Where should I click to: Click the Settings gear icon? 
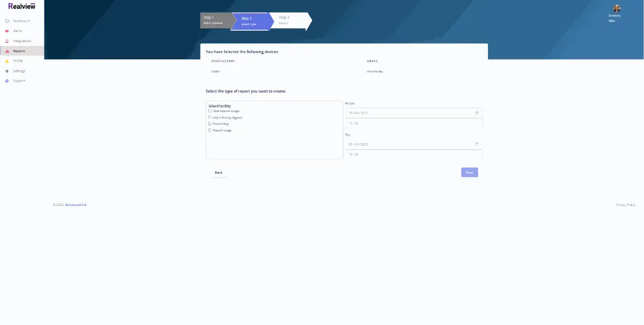click(7, 71)
